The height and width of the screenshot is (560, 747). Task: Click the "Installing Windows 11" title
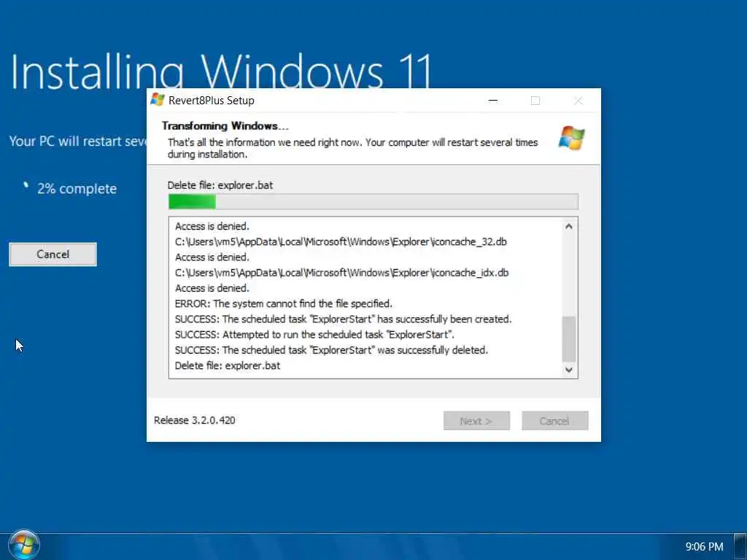point(220,71)
